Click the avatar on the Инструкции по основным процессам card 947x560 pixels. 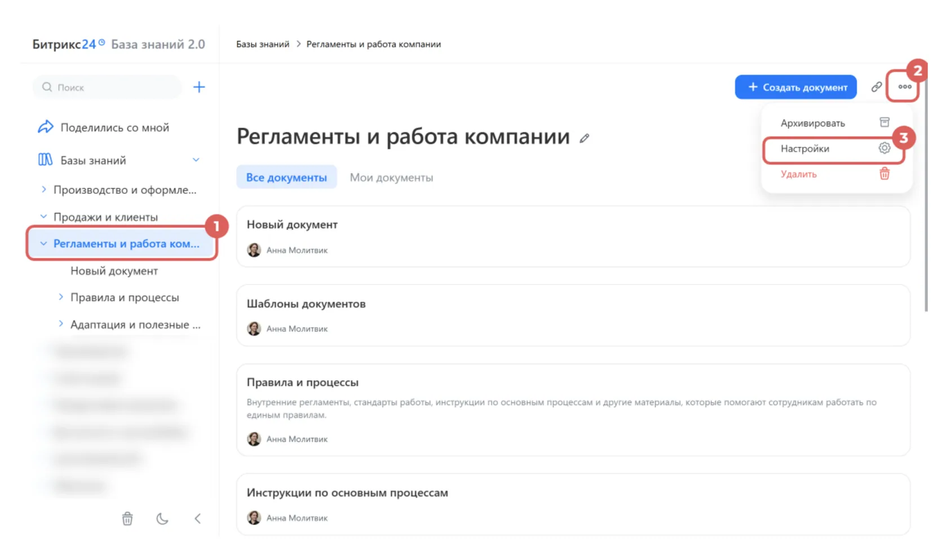[254, 517]
